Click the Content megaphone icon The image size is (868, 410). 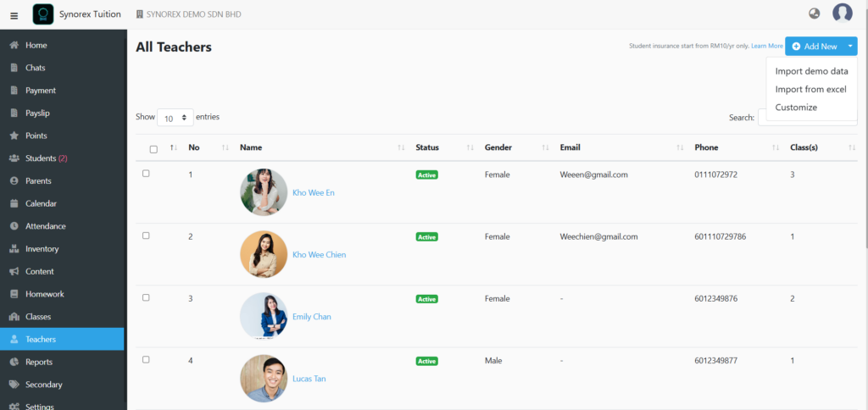pos(14,272)
